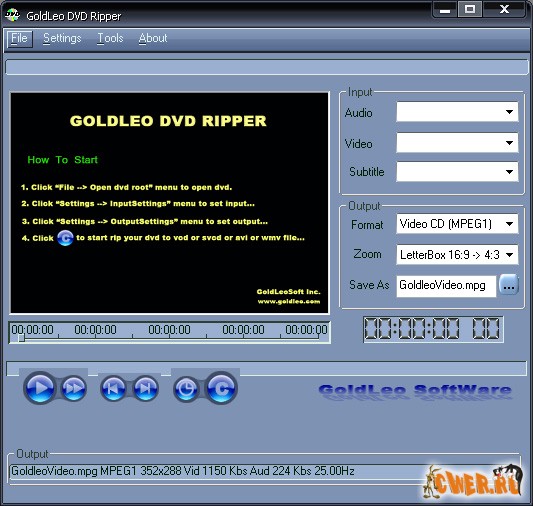Start ripping with the C convert button

point(221,388)
